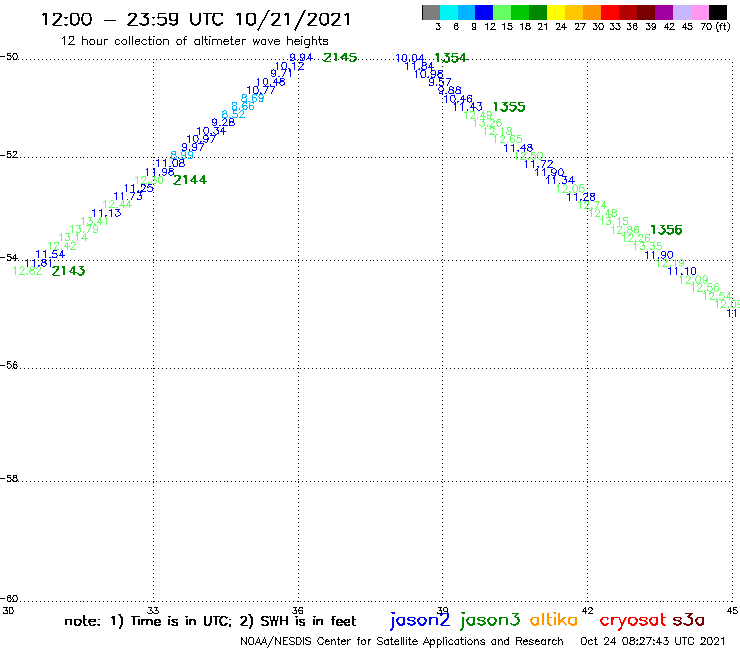Click the cyan 6 ft legend swatch

pos(448,13)
